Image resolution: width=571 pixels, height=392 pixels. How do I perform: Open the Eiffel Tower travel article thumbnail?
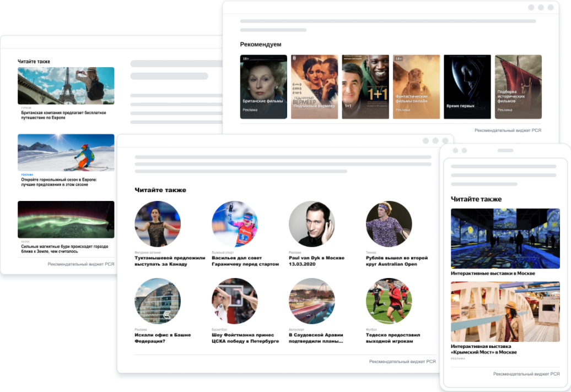[x=66, y=86]
